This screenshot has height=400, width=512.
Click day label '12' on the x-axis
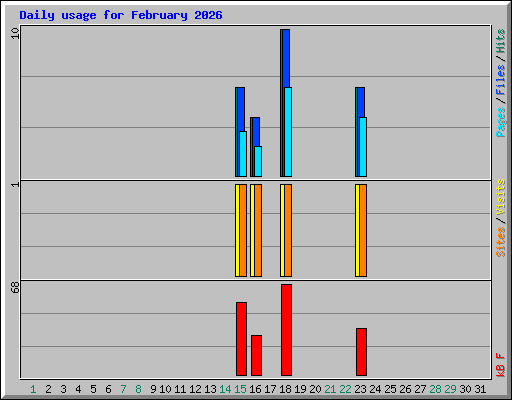(x=195, y=389)
